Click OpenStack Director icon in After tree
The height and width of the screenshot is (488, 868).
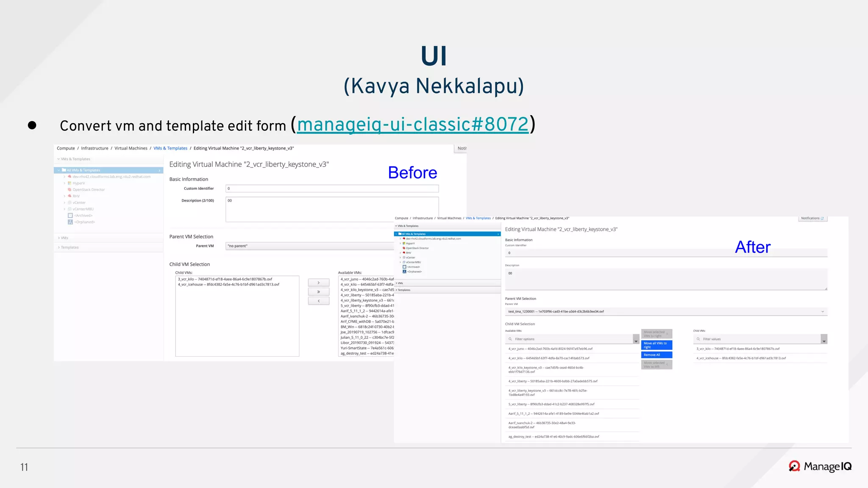[404, 248]
